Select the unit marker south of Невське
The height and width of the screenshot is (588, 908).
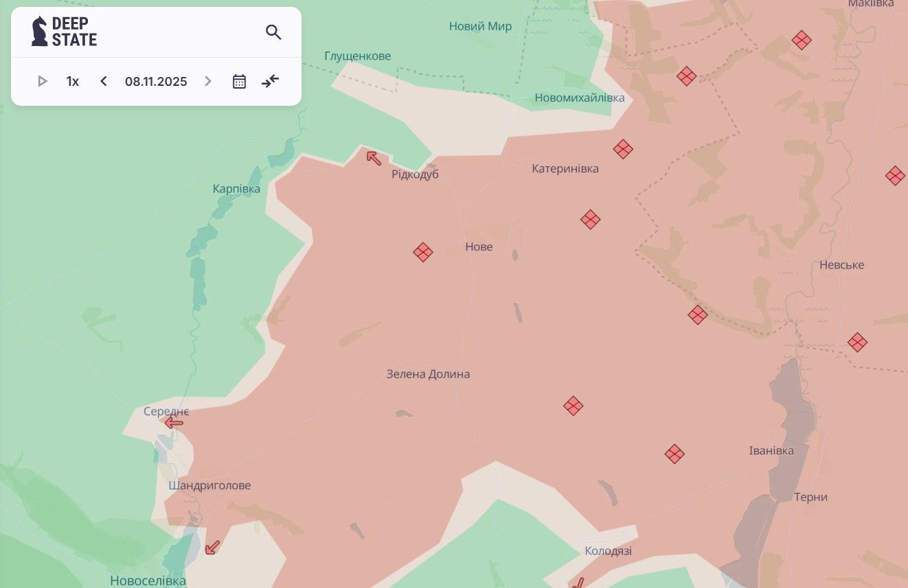pyautogui.click(x=857, y=342)
